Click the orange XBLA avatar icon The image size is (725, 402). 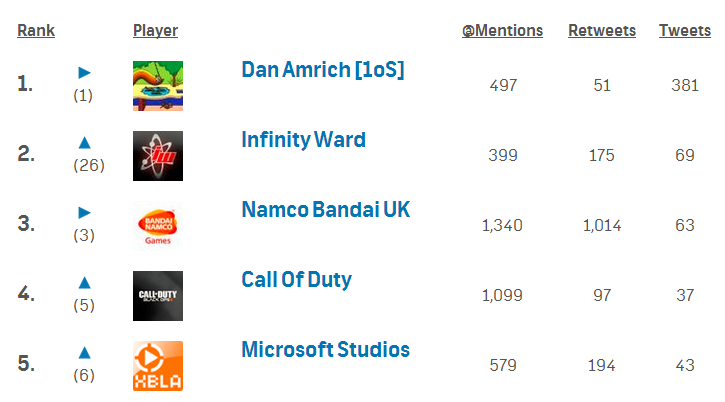158,366
